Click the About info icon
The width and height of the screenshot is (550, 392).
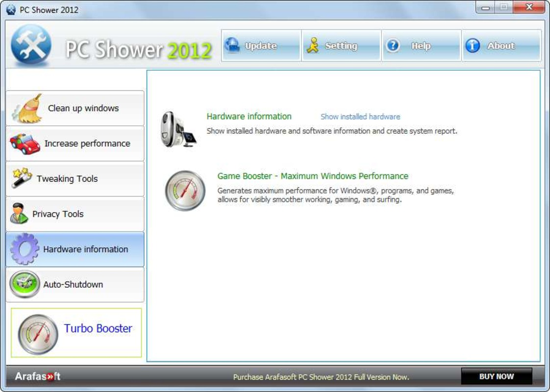tap(473, 45)
